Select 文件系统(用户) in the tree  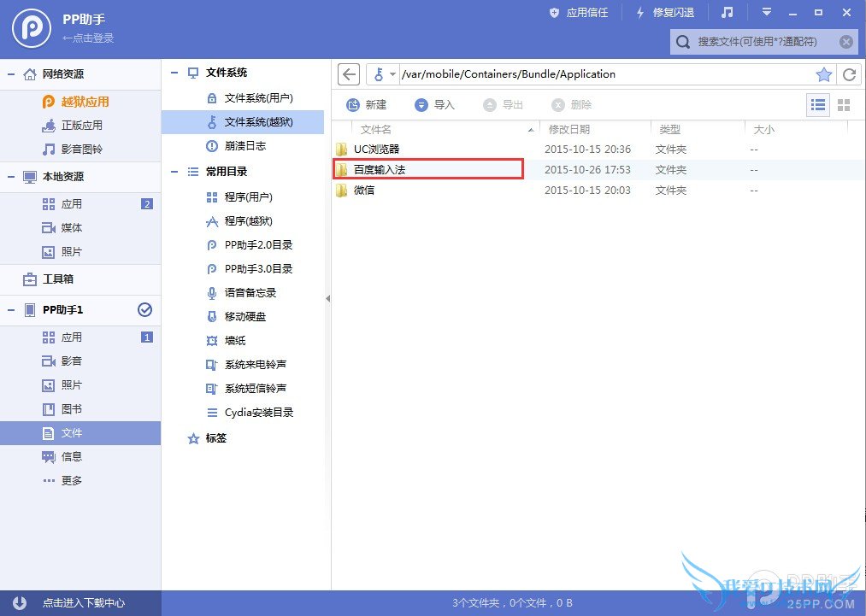pos(243,98)
